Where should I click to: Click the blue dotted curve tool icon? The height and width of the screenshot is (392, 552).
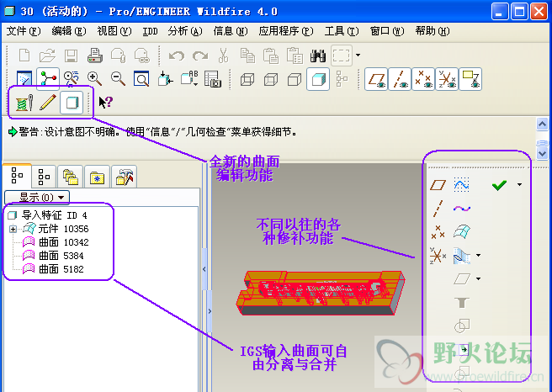(x=461, y=184)
